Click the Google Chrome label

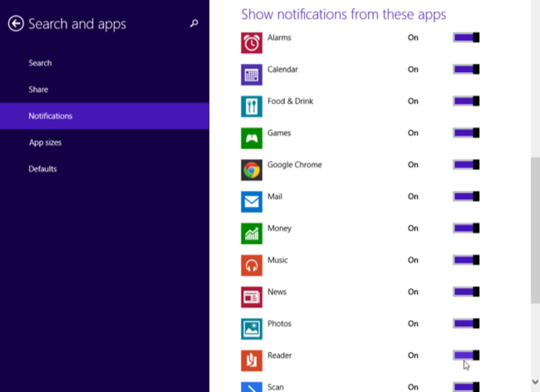coord(294,165)
